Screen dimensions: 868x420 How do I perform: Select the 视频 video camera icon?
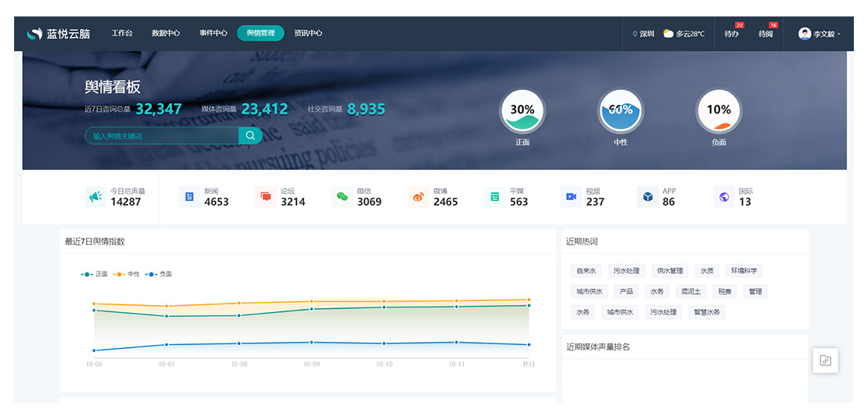tap(572, 197)
